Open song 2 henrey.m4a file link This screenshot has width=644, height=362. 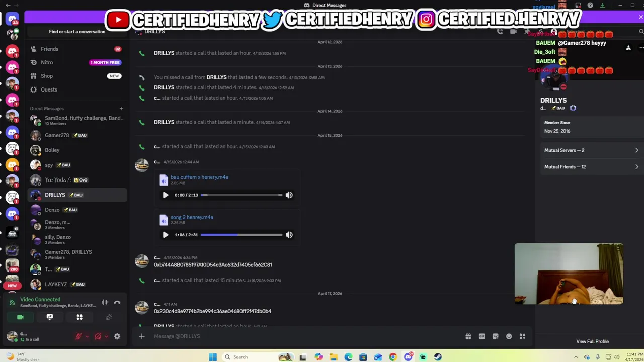(192, 217)
